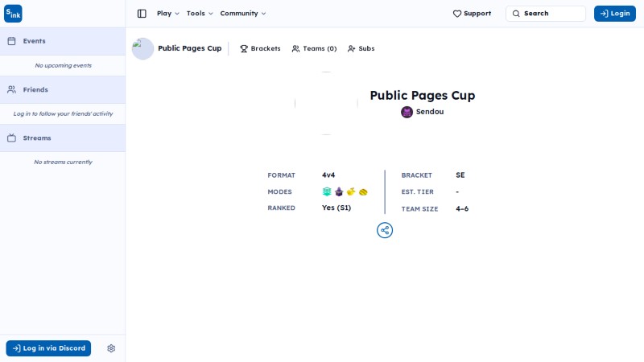Click the Play menu chevron arrow
The image size is (644, 362).
(177, 14)
